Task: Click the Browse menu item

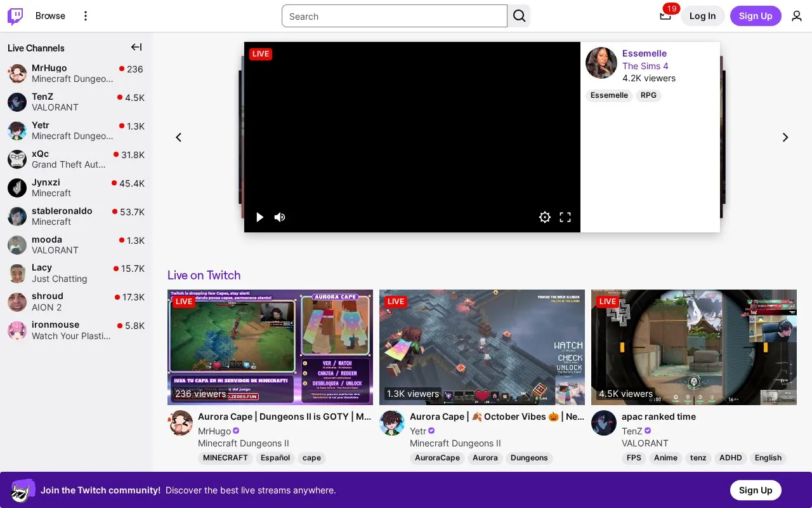Action: [50, 16]
